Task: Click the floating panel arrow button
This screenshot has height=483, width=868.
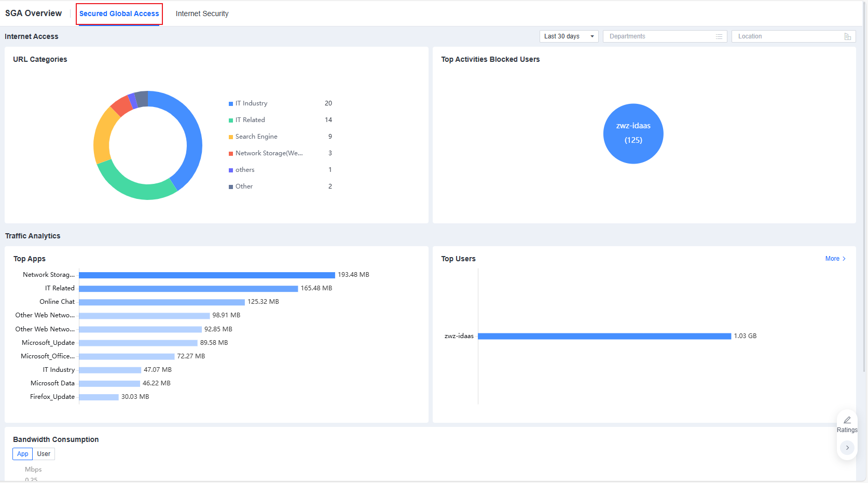Action: (847, 448)
